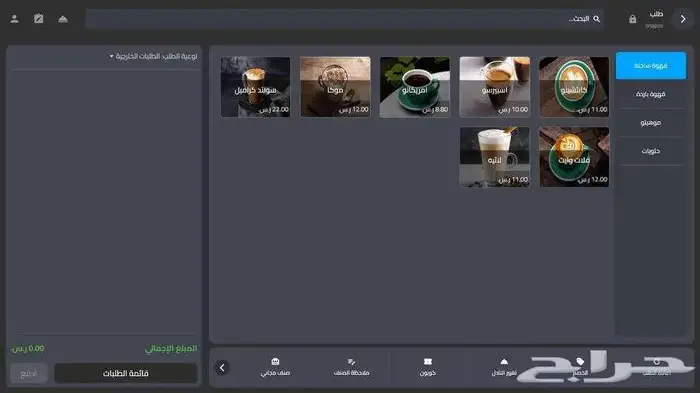Switch to cold coffee (قهوة باردة) category
The image size is (700, 393).
click(x=651, y=94)
